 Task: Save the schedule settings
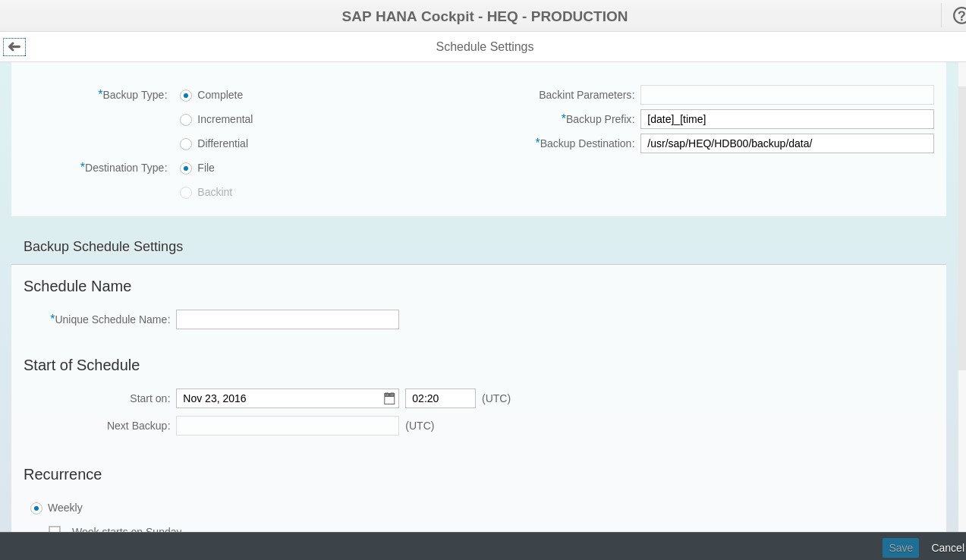pyautogui.click(x=901, y=548)
